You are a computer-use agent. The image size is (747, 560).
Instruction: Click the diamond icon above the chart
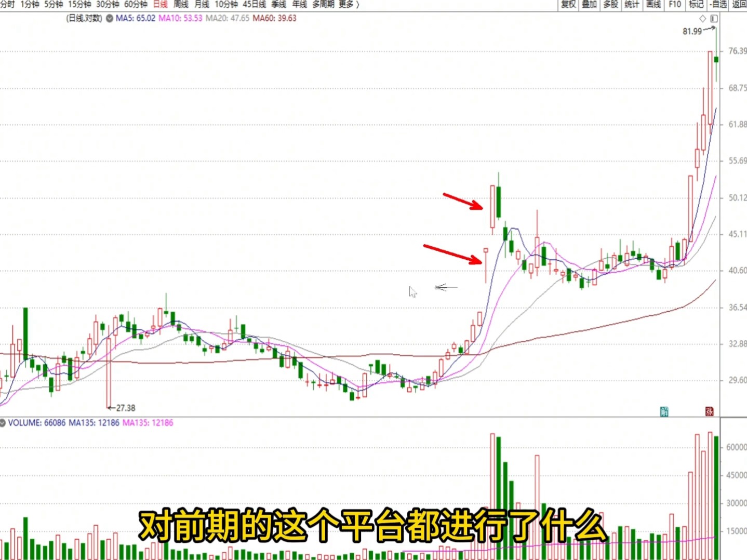tap(703, 19)
